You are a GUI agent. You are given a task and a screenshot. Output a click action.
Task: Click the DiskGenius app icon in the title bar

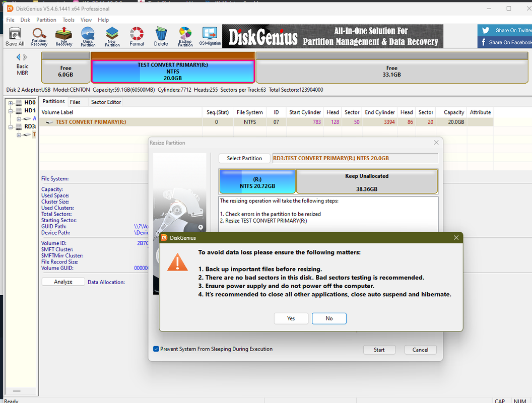[x=11, y=9]
